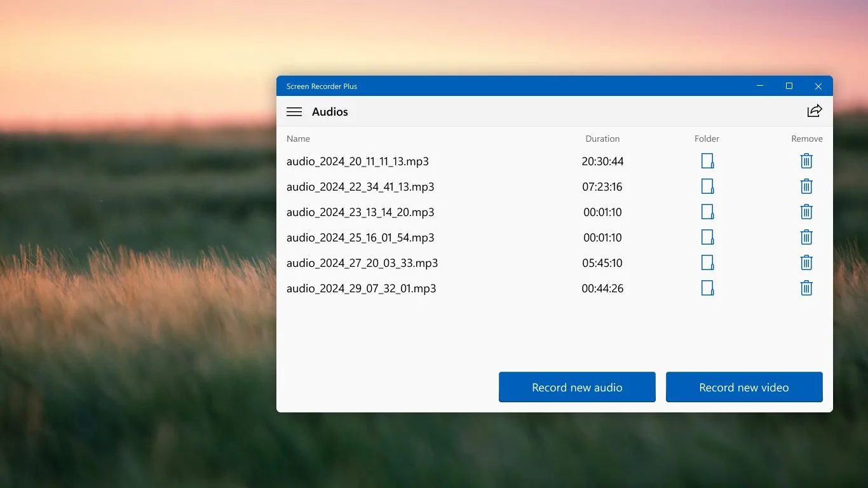The height and width of the screenshot is (488, 868).
Task: Open folder for audio_2024_27_20_03_33.mp3
Action: pos(707,262)
